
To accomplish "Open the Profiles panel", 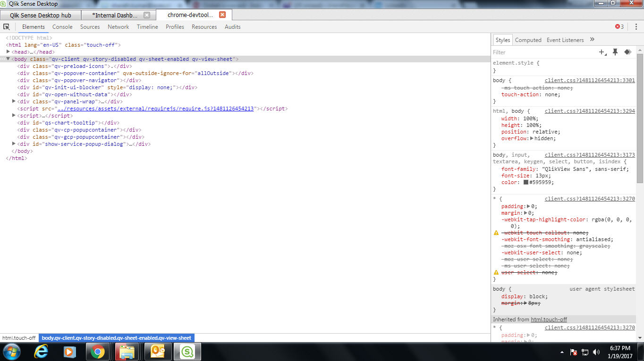I will coord(175,27).
